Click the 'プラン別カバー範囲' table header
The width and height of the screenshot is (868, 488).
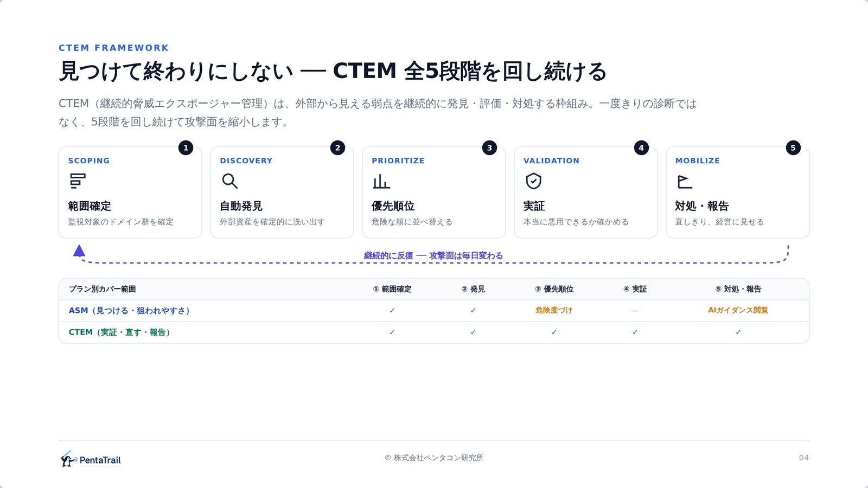pyautogui.click(x=103, y=289)
